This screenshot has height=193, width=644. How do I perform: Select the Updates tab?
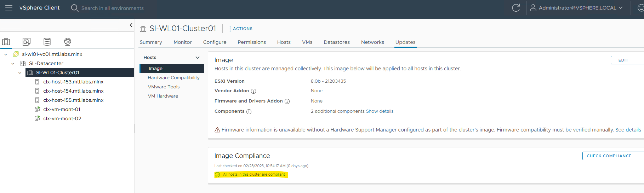[x=405, y=42]
